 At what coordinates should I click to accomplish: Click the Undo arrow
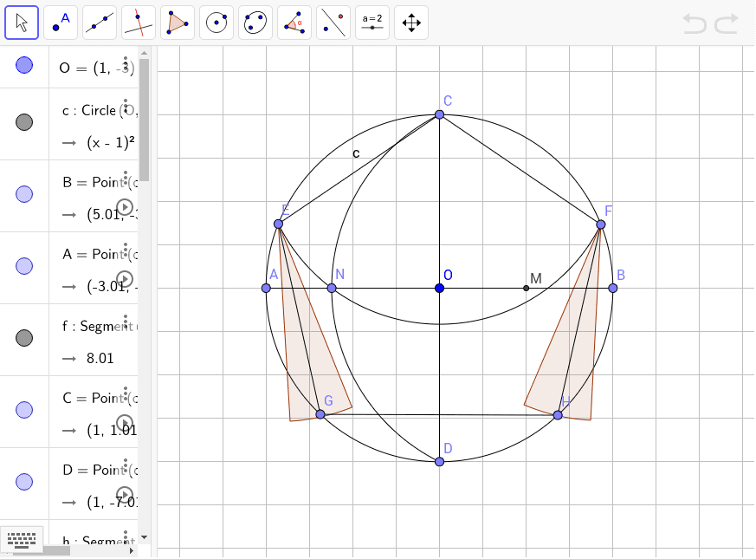(x=695, y=23)
